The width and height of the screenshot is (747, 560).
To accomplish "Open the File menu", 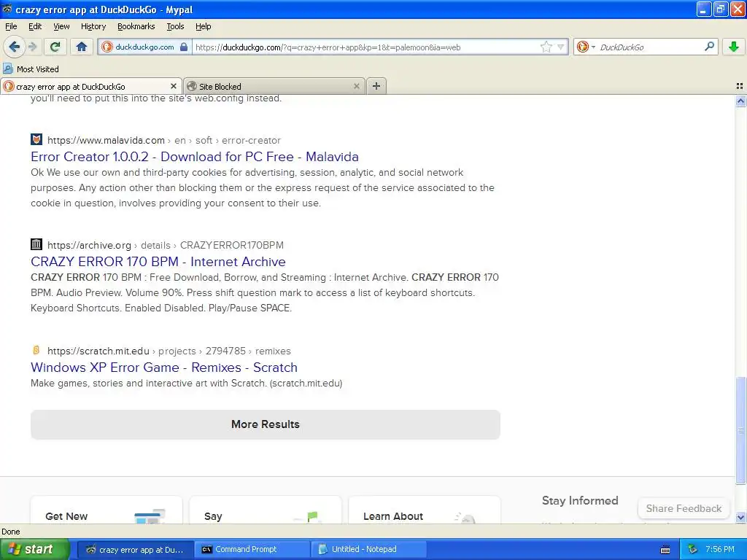I will (x=11, y=26).
